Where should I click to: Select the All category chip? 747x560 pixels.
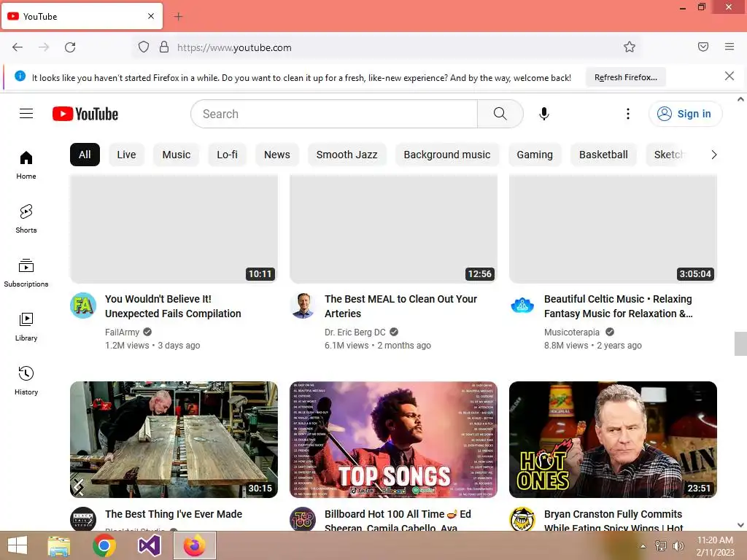(x=85, y=155)
